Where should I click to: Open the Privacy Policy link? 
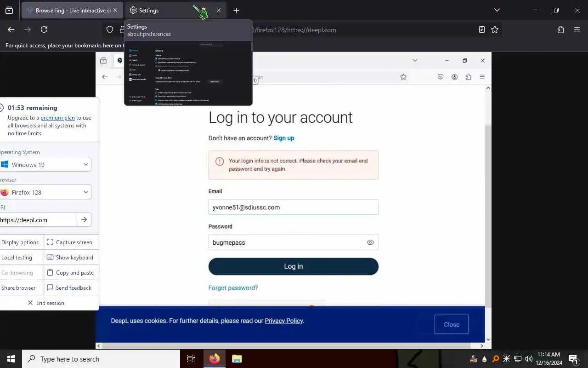click(x=284, y=321)
